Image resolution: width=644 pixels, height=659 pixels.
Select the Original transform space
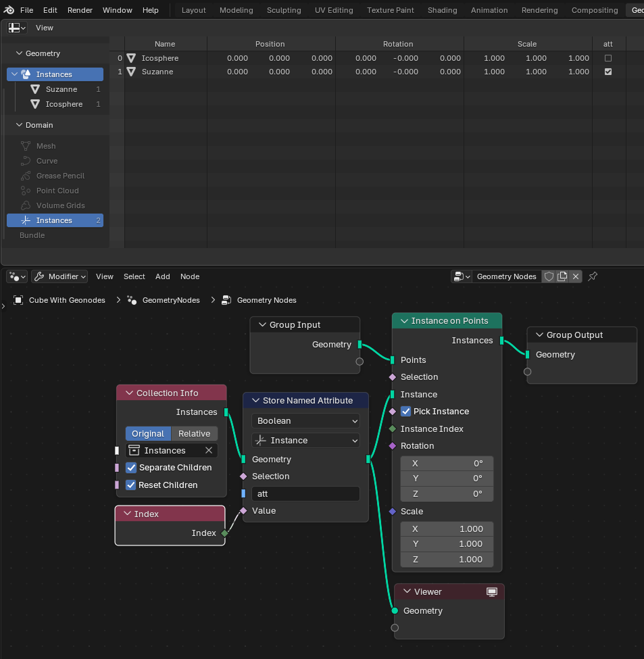point(148,434)
